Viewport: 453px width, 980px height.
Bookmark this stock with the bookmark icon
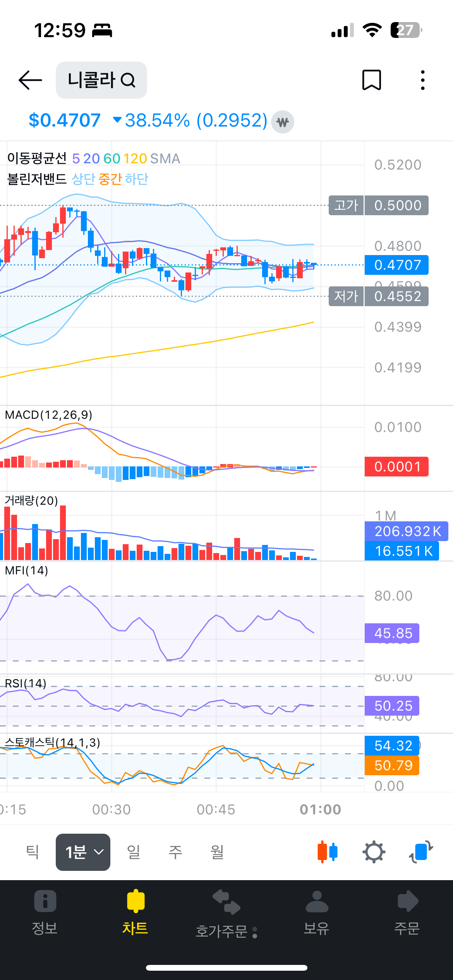(x=372, y=80)
